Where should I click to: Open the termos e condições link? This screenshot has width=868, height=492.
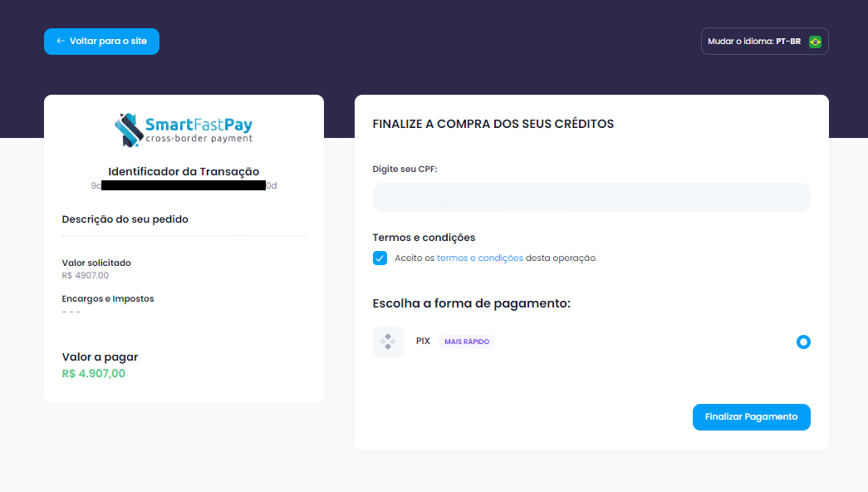(479, 258)
